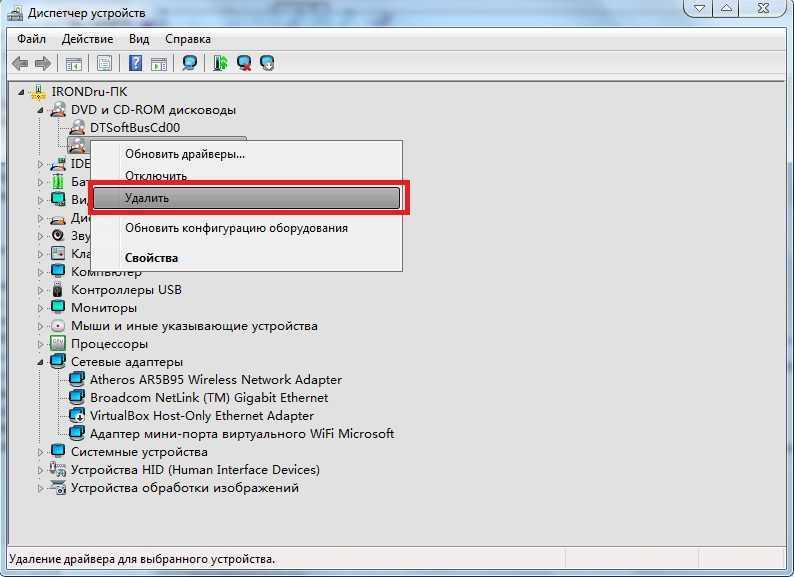This screenshot has width=794, height=577.
Task: Click the Мониторы category icon
Action: (58, 307)
